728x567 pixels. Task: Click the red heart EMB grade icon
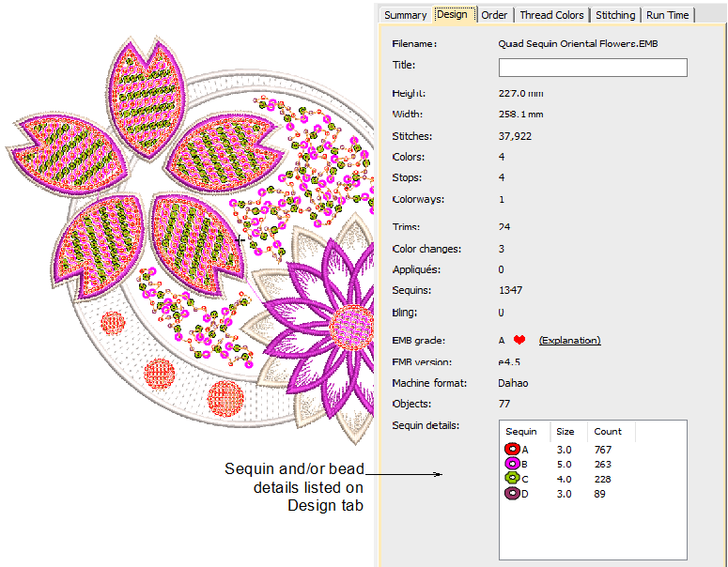(519, 340)
